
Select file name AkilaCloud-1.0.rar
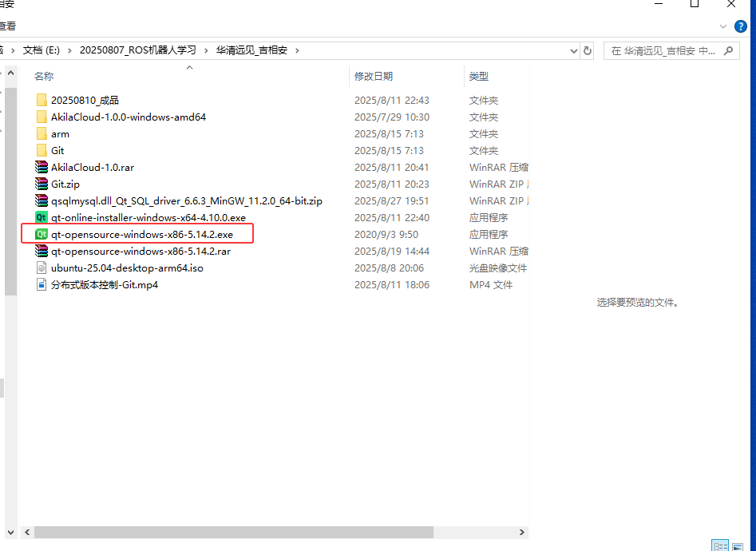[93, 168]
